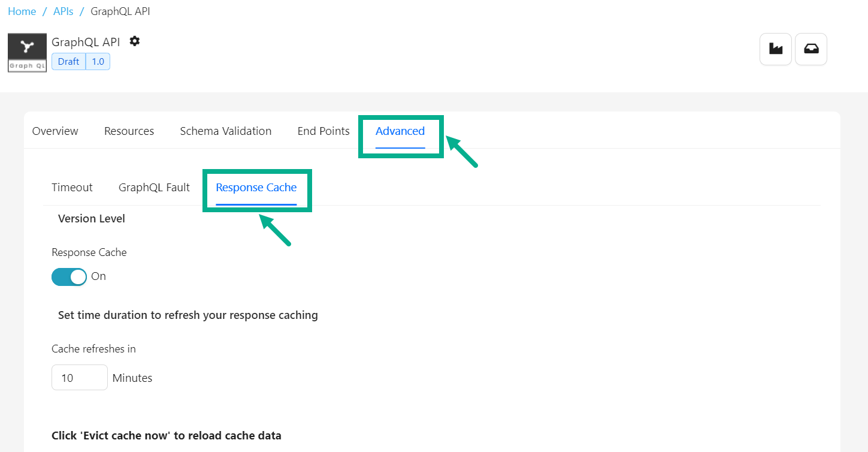The image size is (868, 452).
Task: Select the GraphQL API thumbnail logo
Action: click(x=26, y=52)
